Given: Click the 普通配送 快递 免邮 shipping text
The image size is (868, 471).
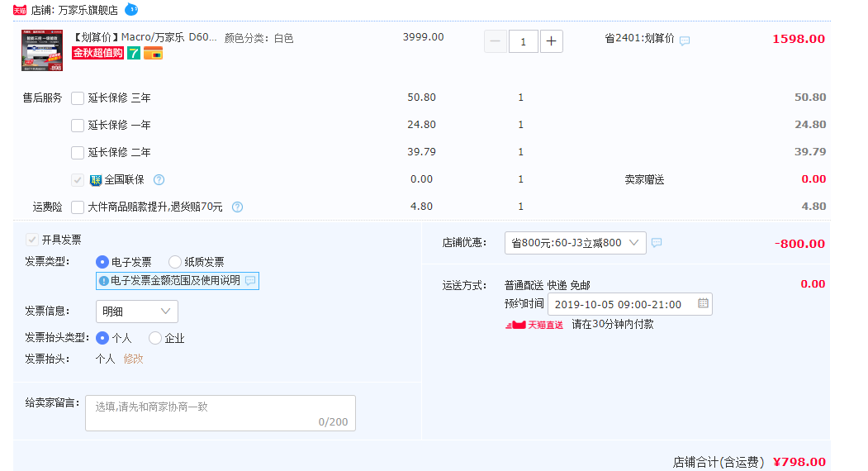Looking at the screenshot, I should pos(548,285).
